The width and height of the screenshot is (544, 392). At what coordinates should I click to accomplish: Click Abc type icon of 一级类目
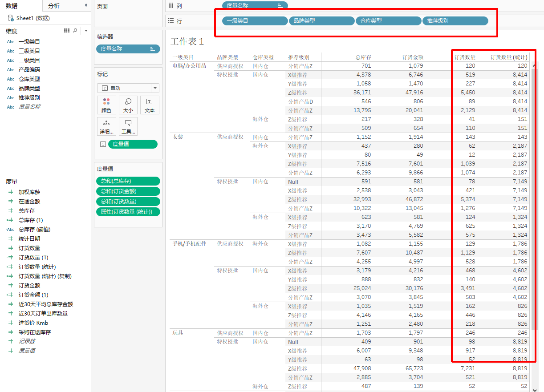(x=11, y=42)
